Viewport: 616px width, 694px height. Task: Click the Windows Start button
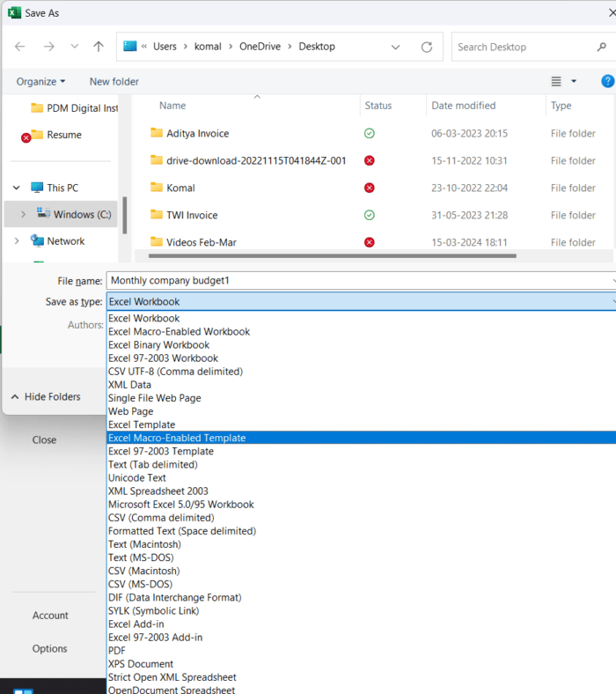click(x=23, y=690)
